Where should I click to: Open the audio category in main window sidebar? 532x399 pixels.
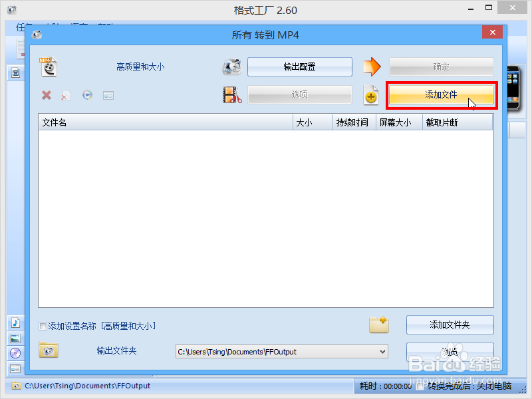click(x=15, y=323)
